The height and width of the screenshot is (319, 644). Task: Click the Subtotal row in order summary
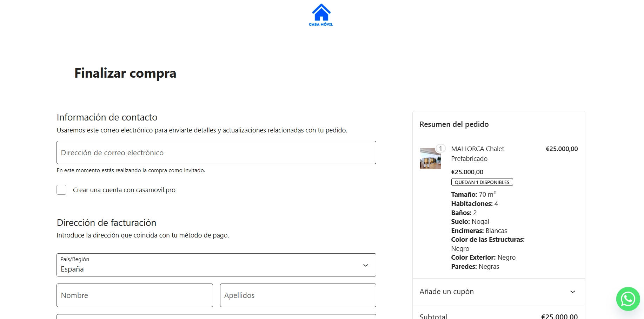pos(498,316)
